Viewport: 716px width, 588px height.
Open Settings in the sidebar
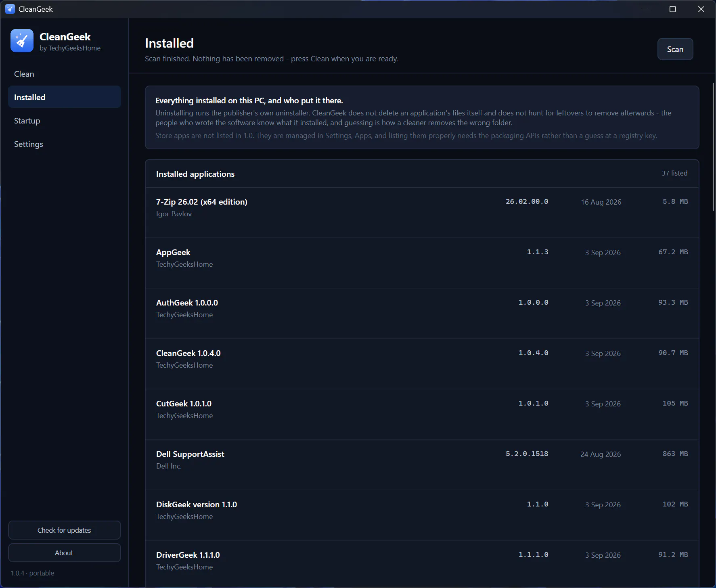[65, 144]
